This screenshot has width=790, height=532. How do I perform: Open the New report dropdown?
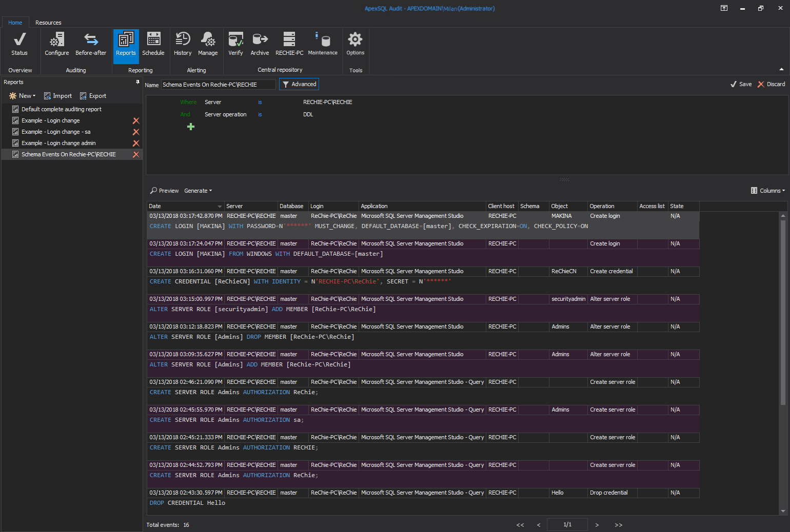pyautogui.click(x=22, y=95)
